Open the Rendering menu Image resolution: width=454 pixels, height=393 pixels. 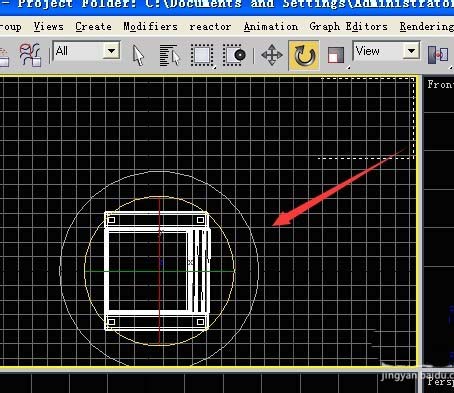click(427, 26)
